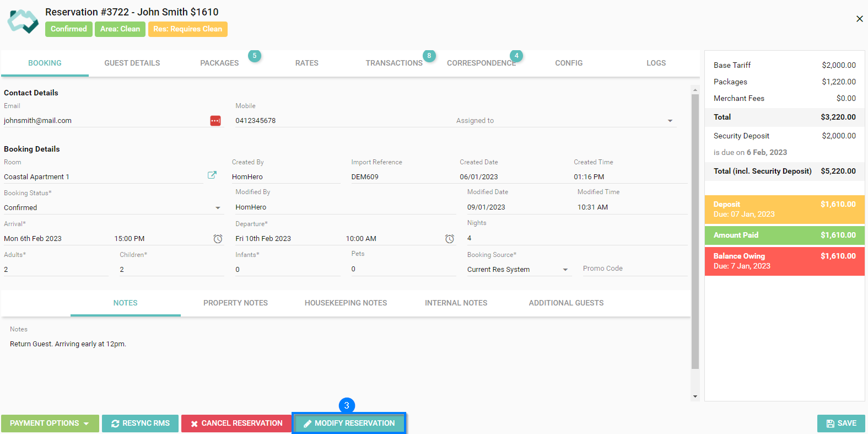Click the Arrival date field

56,239
